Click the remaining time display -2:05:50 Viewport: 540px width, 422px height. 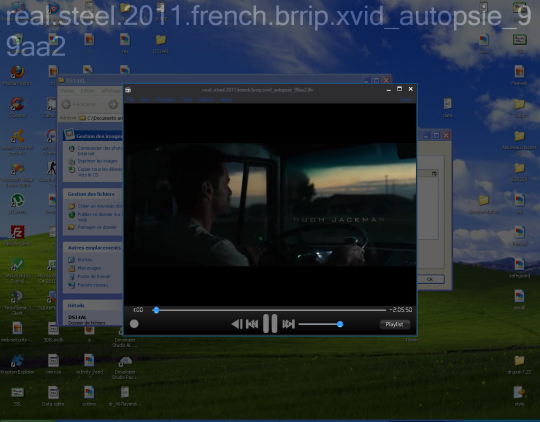(401, 310)
